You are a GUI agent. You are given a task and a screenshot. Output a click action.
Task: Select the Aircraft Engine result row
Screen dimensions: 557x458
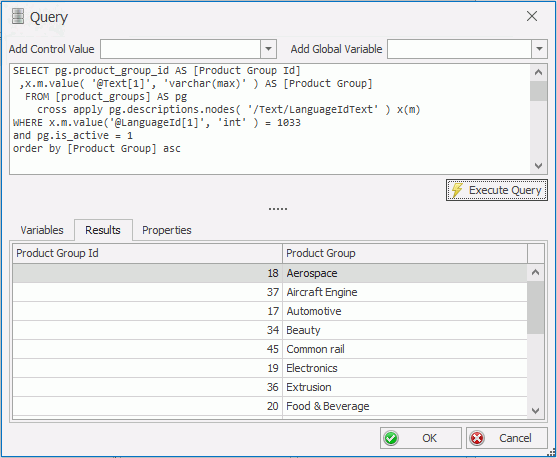click(x=270, y=292)
